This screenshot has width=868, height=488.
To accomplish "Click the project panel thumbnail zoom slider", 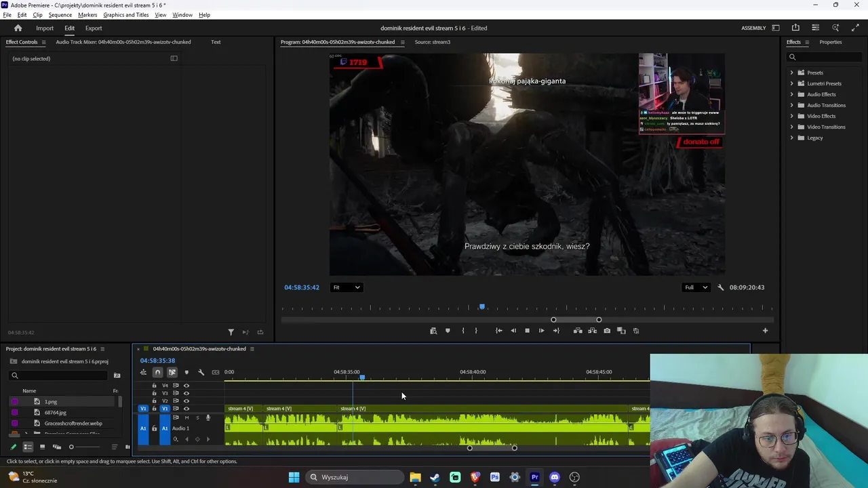I will pyautogui.click(x=71, y=447).
